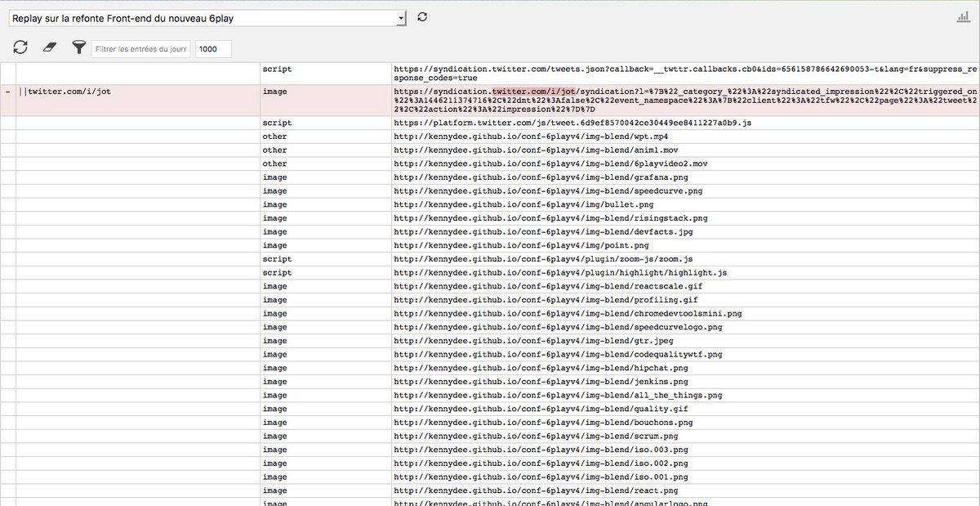Select the zoom-js/zoom.js URL entry
Image resolution: width=980 pixels, height=506 pixels.
[685, 259]
